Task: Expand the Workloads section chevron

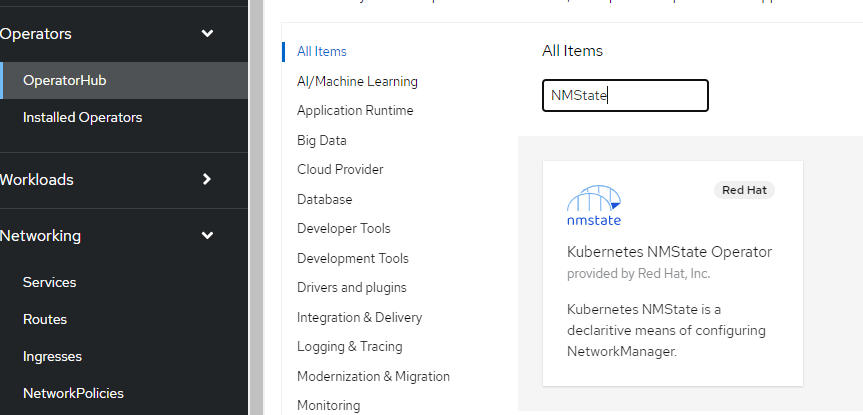Action: (207, 179)
